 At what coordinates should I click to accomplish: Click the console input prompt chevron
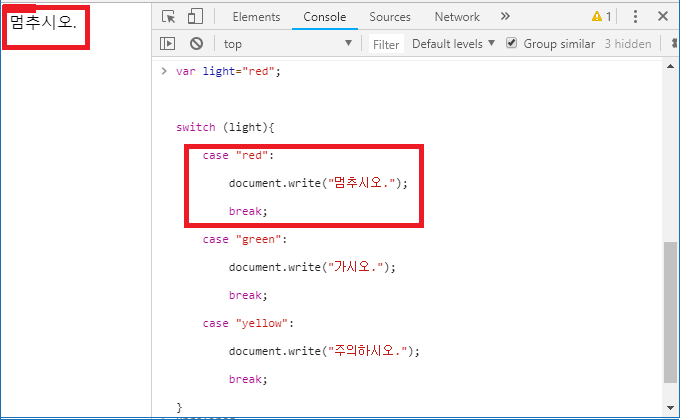164,71
